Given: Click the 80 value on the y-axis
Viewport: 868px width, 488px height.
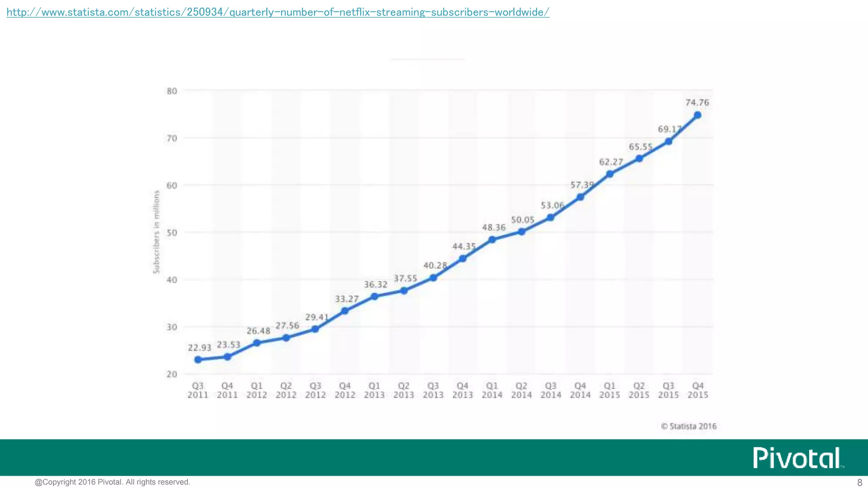Looking at the screenshot, I should pyautogui.click(x=172, y=91).
